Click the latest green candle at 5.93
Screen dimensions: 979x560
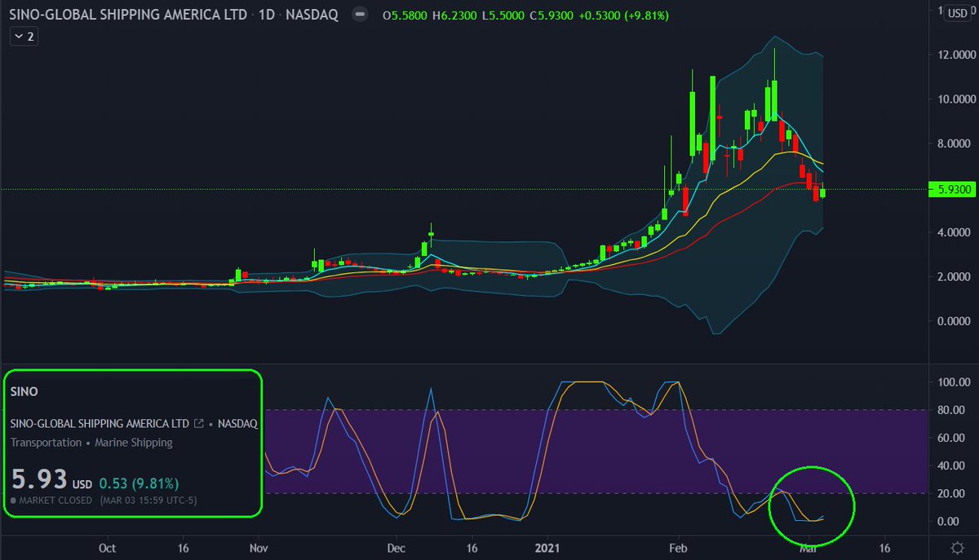click(x=822, y=192)
